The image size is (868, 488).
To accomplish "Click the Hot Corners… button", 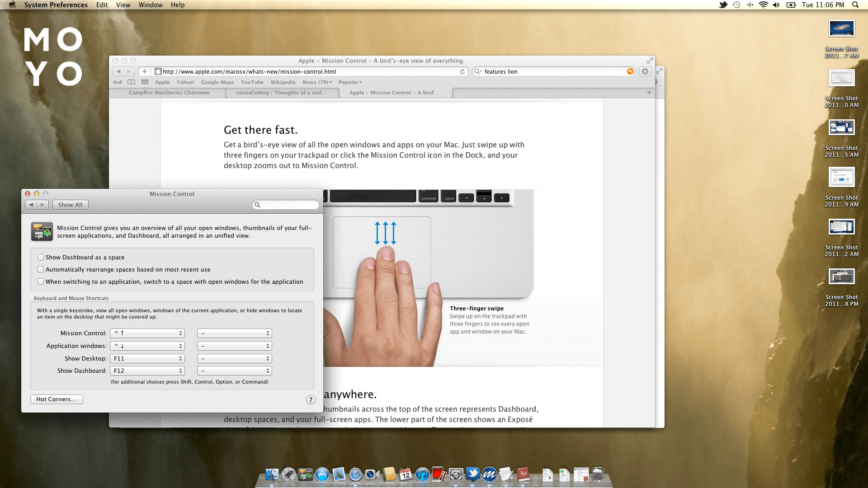I will coord(57,399).
